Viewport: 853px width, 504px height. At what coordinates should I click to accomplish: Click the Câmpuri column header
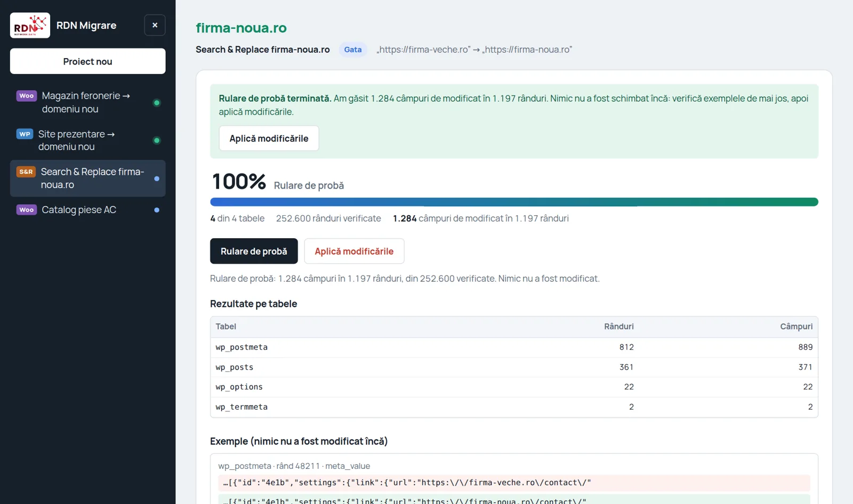point(796,327)
